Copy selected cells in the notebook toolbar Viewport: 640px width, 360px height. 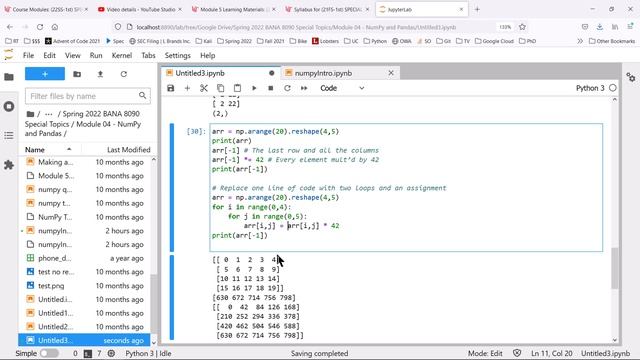220,88
